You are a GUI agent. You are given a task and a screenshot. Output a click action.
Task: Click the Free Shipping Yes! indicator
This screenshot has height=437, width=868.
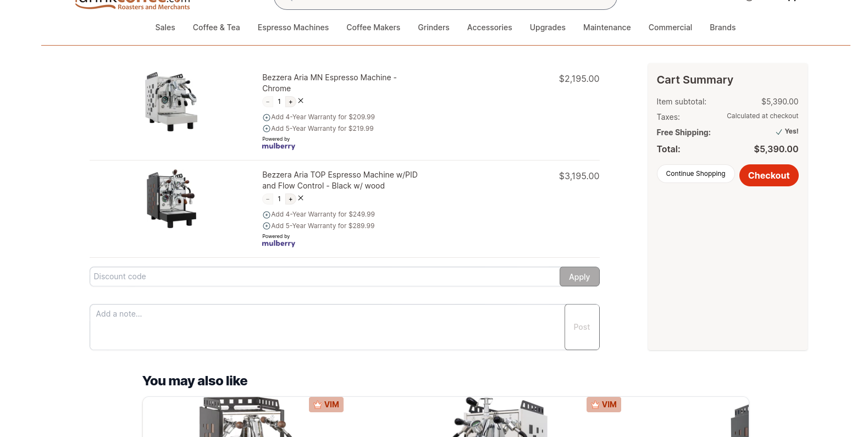click(787, 131)
